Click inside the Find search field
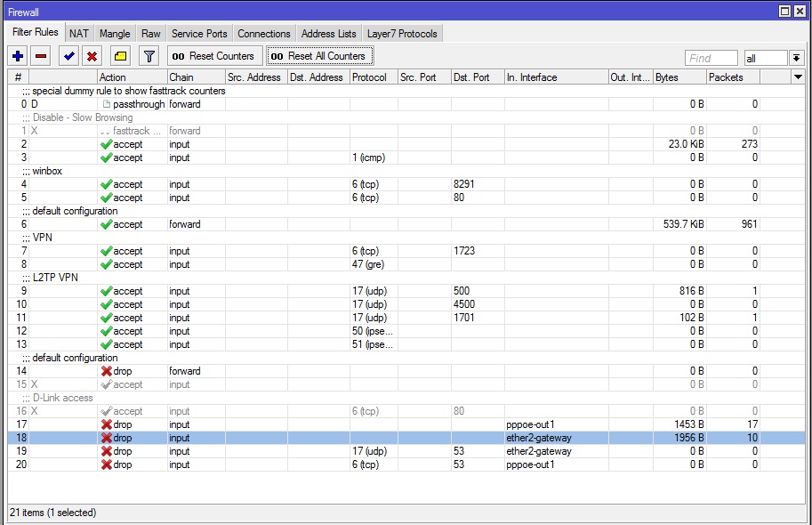This screenshot has height=525, width=812. [712, 58]
